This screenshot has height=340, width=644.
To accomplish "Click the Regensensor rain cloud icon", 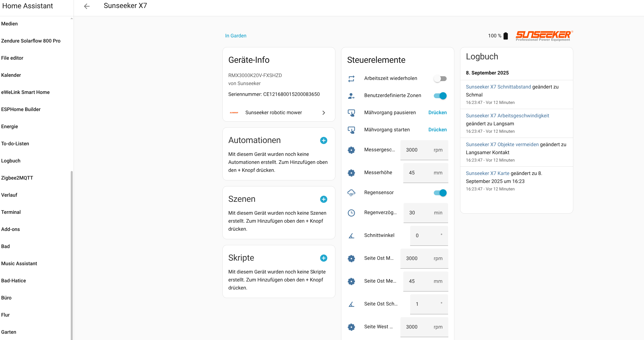I will [x=351, y=193].
